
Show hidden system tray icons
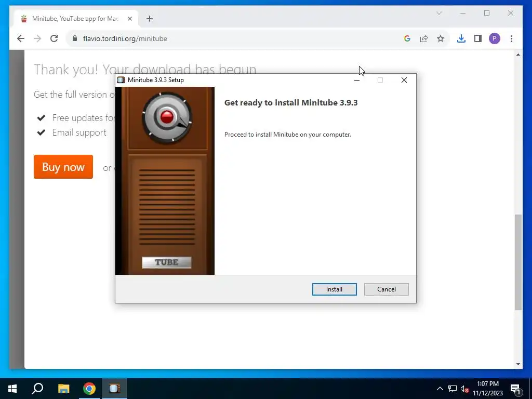click(x=440, y=389)
